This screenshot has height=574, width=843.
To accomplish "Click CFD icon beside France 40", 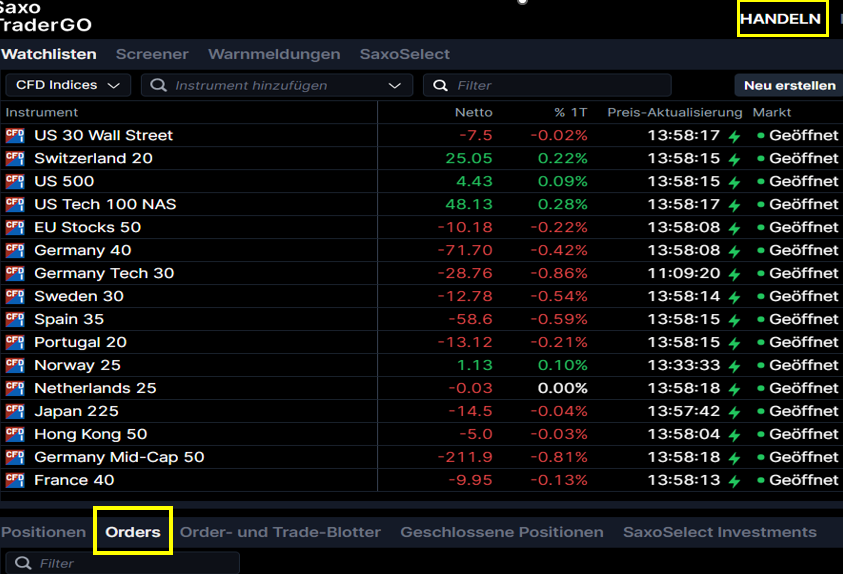I will pyautogui.click(x=15, y=480).
